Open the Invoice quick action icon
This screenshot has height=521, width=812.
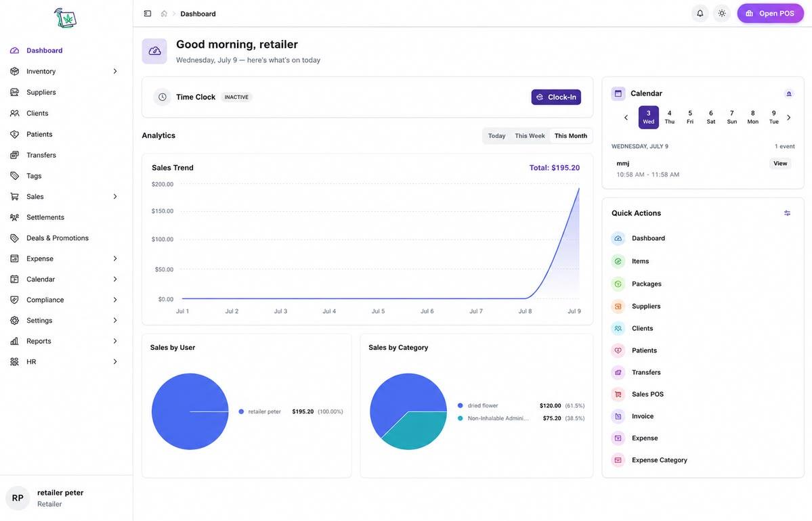coord(618,417)
